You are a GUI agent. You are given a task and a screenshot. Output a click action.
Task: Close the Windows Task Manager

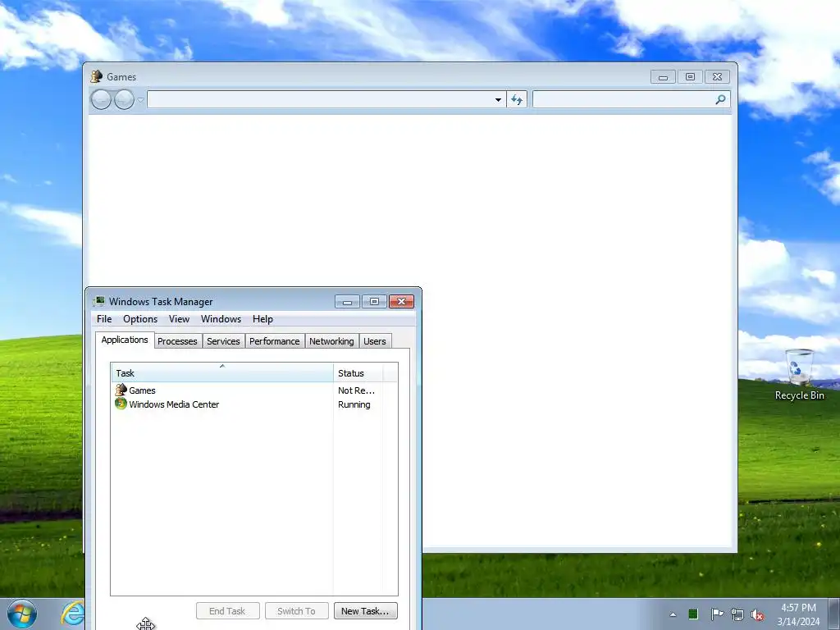pos(401,302)
